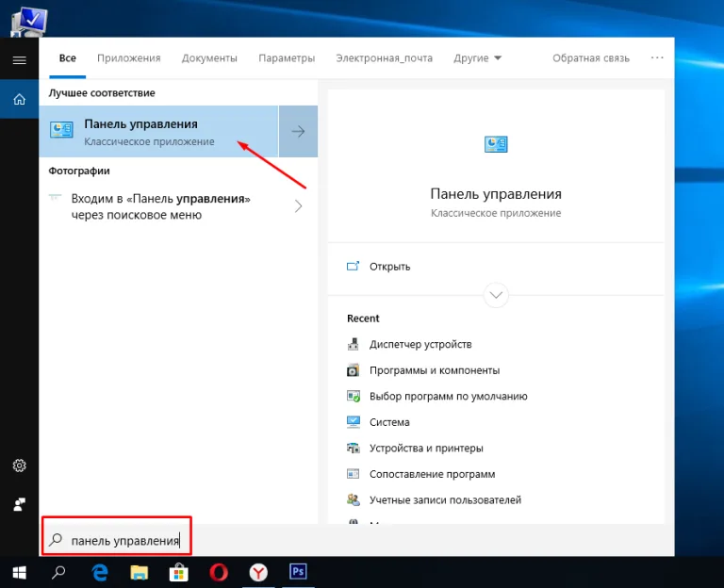Click the Панель управления title in preview
The height and width of the screenshot is (588, 724).
pyautogui.click(x=496, y=194)
